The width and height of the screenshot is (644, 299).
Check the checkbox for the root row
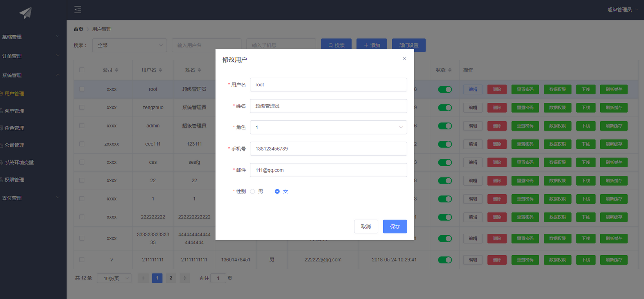pos(82,89)
